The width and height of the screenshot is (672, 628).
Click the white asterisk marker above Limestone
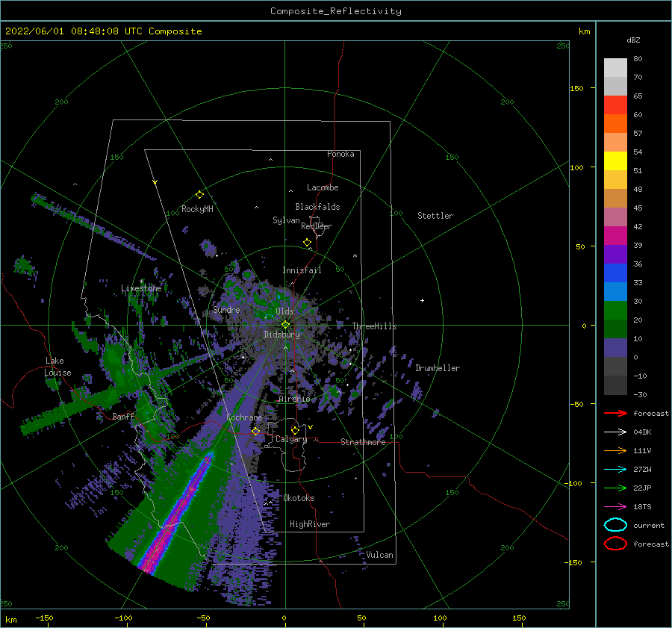(x=141, y=282)
